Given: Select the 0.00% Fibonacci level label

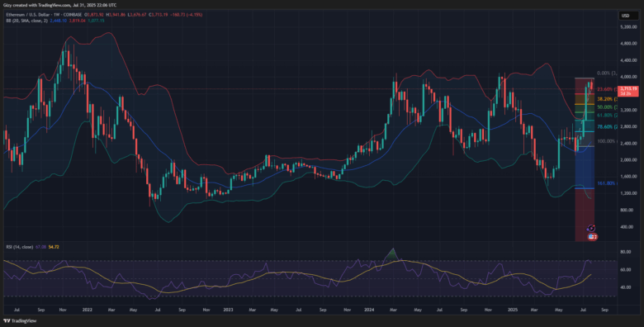Looking at the screenshot, I should pyautogui.click(x=606, y=73).
